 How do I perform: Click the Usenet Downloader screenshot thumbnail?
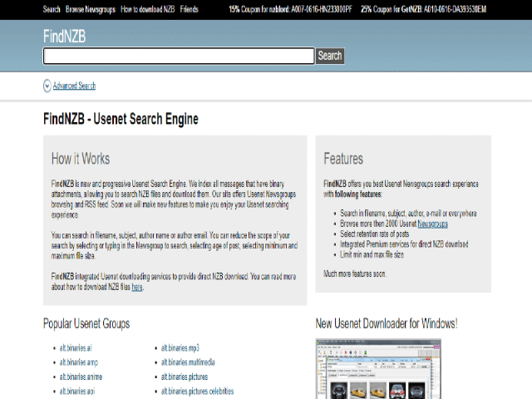(378, 369)
